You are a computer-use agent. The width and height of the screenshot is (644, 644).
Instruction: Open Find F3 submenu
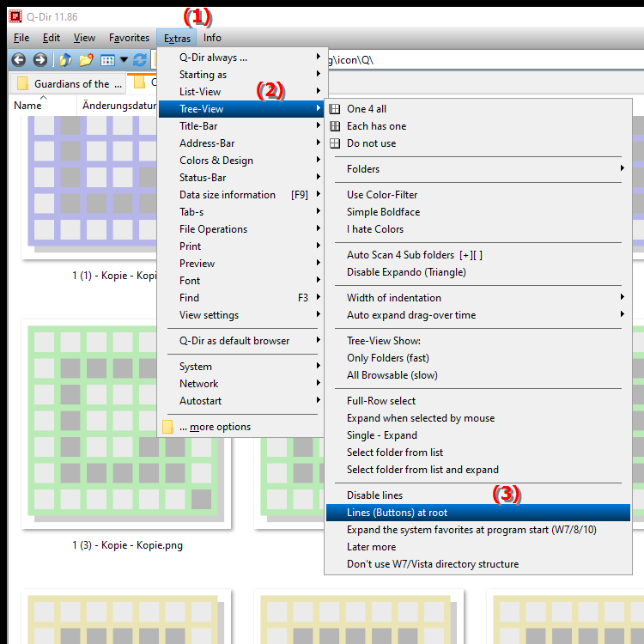(241, 298)
